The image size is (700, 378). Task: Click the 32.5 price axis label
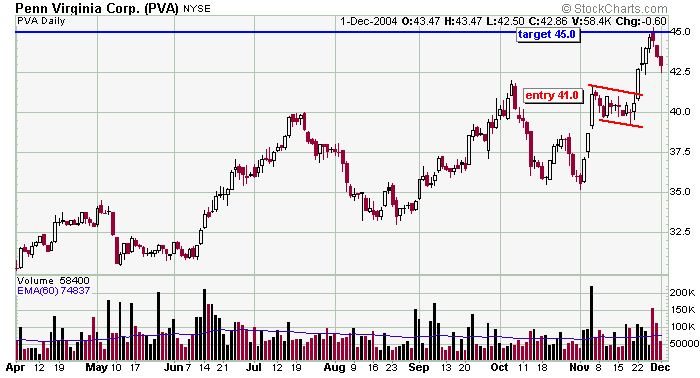click(x=681, y=232)
